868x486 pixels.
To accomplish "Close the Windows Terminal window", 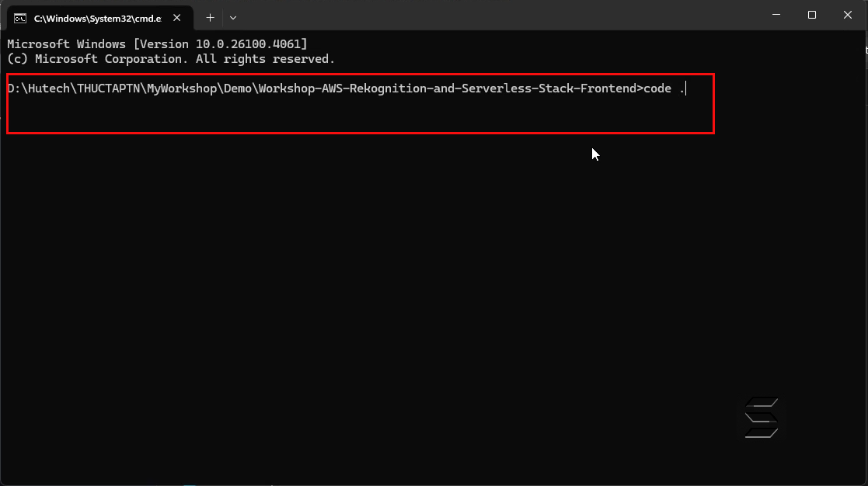I will 848,15.
